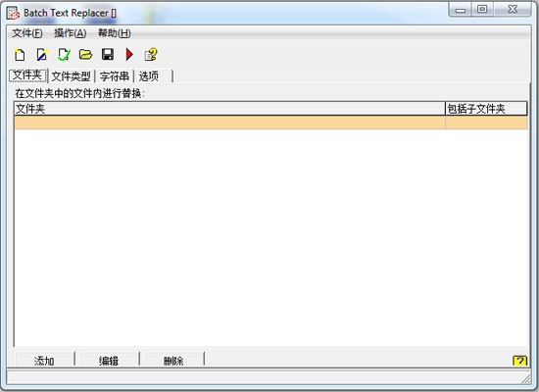
Task: Switch to the 文件夹 tab
Action: 27,75
